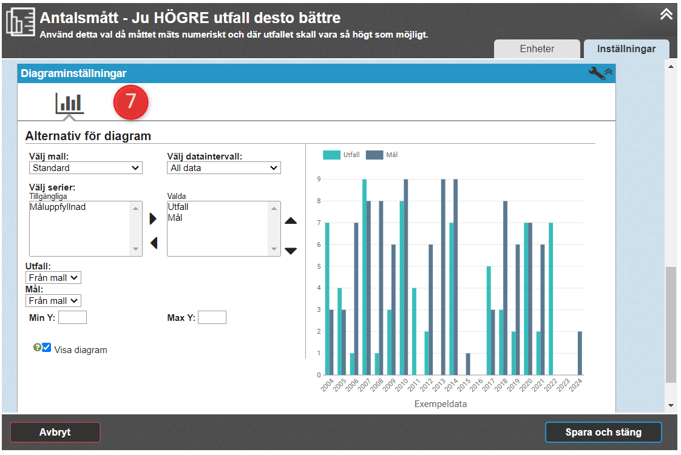This screenshot has width=681, height=455.
Task: Uncheck the Visa diagram checkbox
Action: point(46,348)
